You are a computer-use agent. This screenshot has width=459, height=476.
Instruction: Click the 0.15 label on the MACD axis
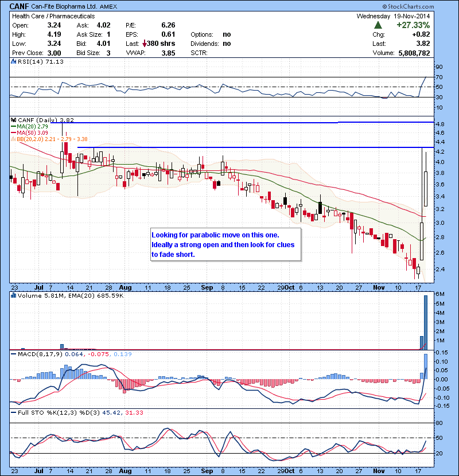coord(442,352)
